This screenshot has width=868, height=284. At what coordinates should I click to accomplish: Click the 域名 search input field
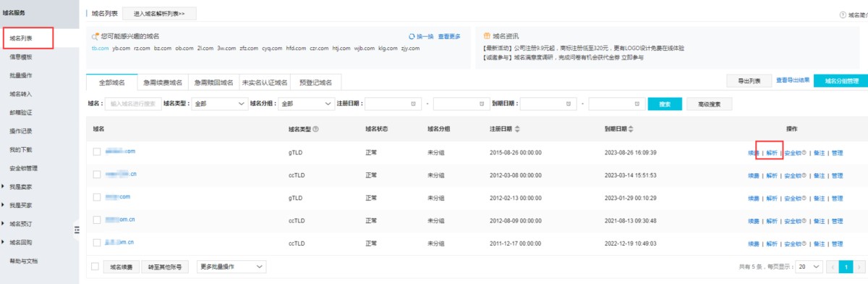(x=133, y=104)
